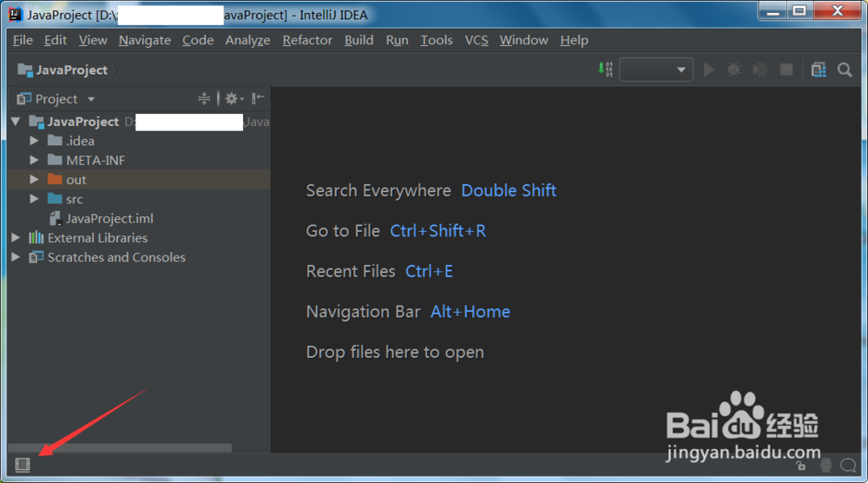Open the Edit menu
The height and width of the screenshot is (483, 868).
click(x=56, y=41)
